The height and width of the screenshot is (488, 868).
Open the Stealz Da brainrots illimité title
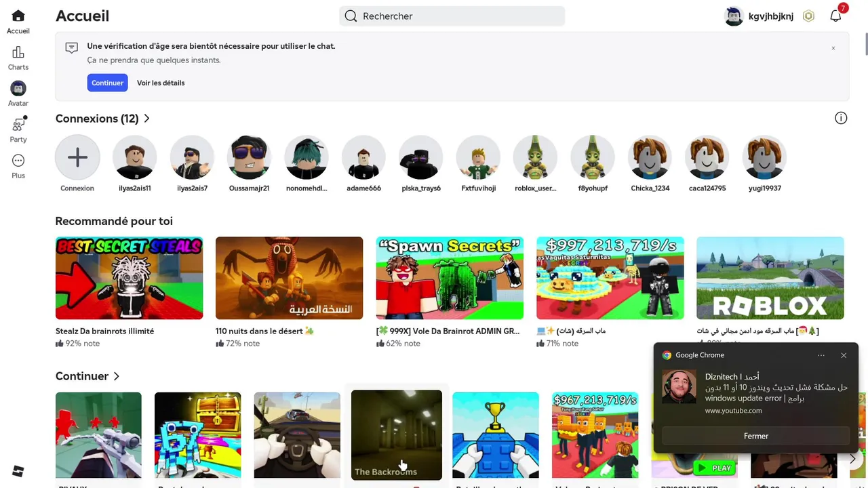[x=104, y=331]
